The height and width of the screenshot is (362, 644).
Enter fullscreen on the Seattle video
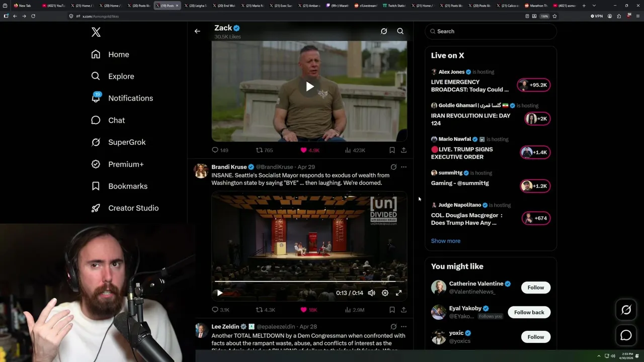click(x=398, y=293)
